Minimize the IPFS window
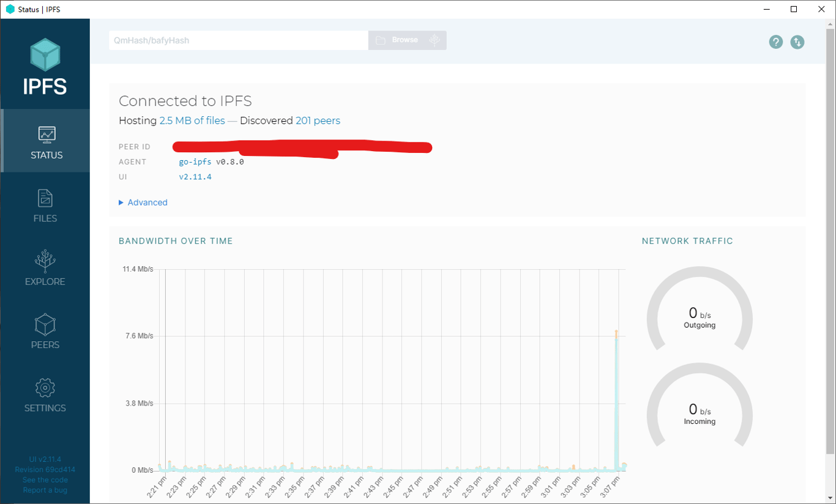The width and height of the screenshot is (836, 504). (x=766, y=9)
